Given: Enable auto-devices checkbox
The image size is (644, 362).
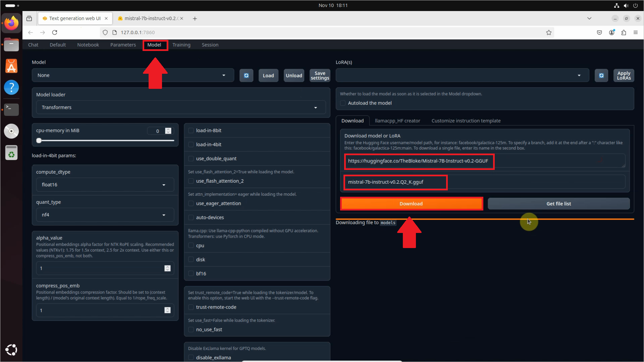Looking at the screenshot, I should (191, 218).
